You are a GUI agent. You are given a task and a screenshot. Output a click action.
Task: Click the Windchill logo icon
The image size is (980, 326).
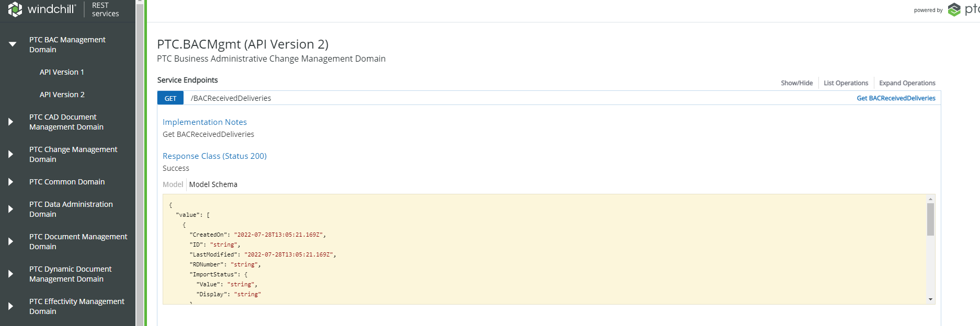(x=15, y=9)
